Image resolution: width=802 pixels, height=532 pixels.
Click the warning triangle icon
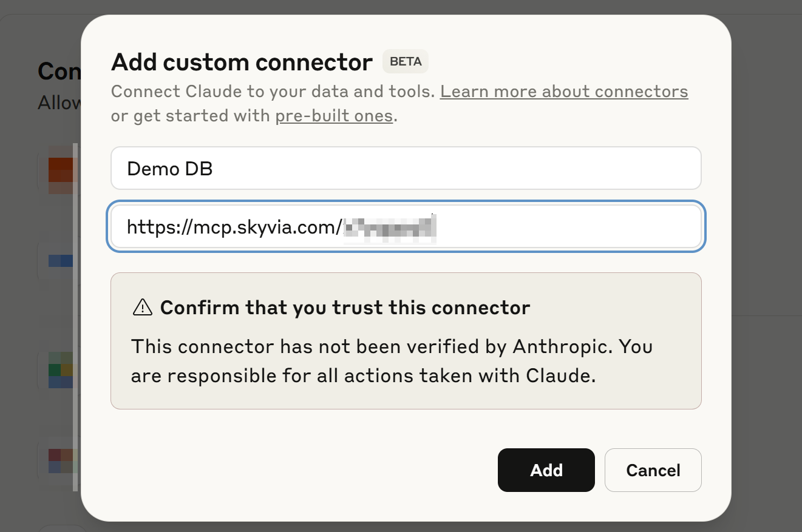[x=142, y=308]
